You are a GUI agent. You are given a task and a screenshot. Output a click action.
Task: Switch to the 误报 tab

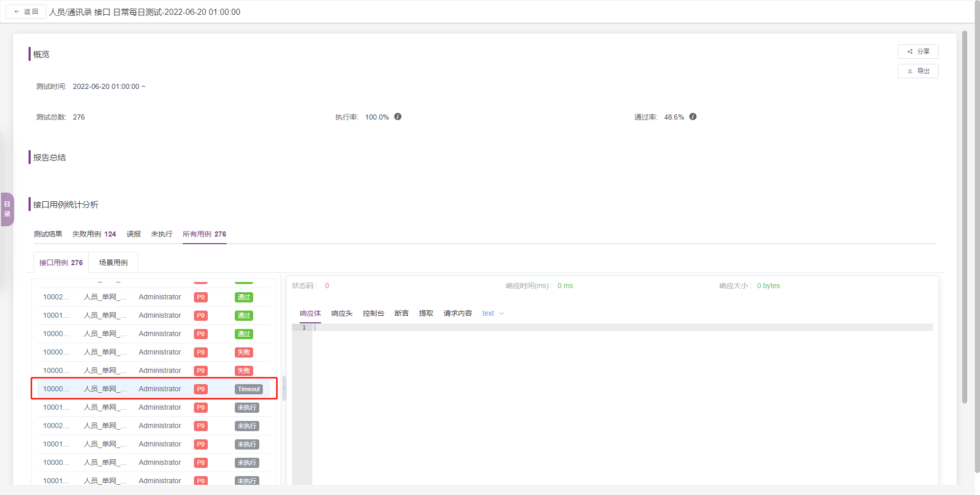point(134,234)
